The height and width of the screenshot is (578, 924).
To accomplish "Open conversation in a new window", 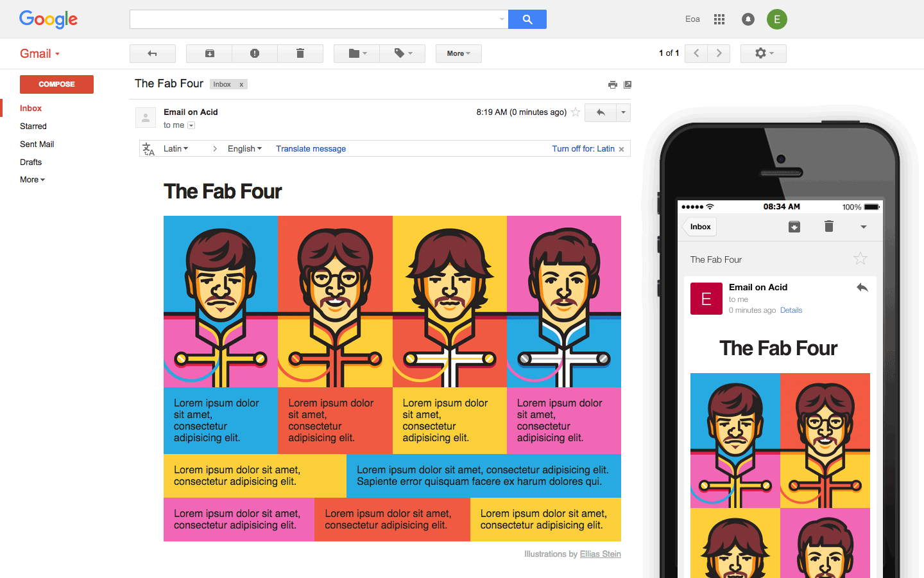I will click(628, 85).
